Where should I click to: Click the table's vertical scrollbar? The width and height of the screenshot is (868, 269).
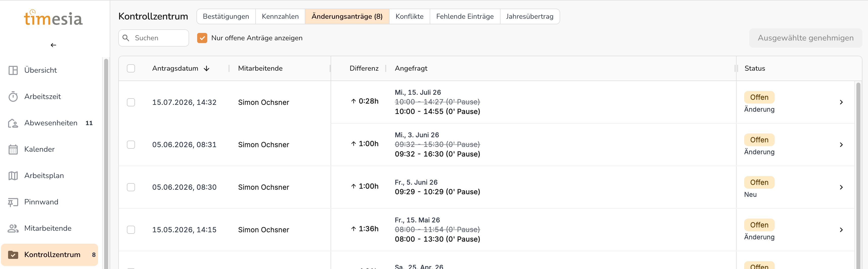click(x=858, y=176)
